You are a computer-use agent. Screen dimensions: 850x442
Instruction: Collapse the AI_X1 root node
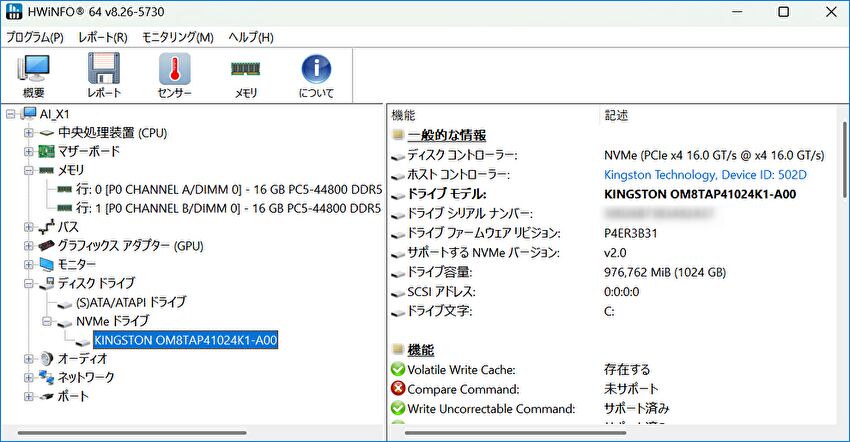[11, 114]
